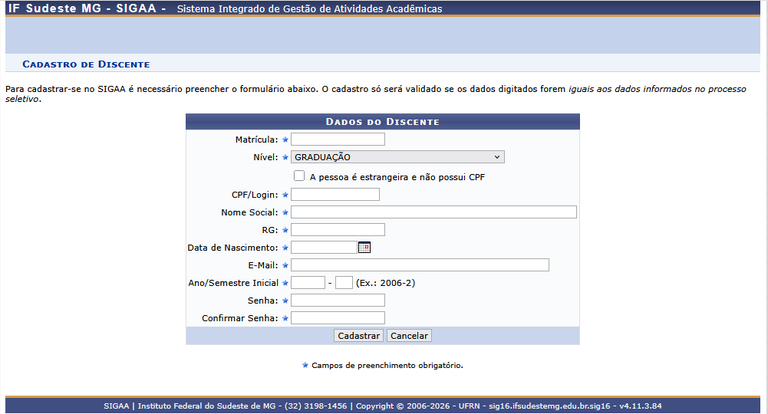
Task: Focus the Data de Nascimento field
Action: [323, 247]
